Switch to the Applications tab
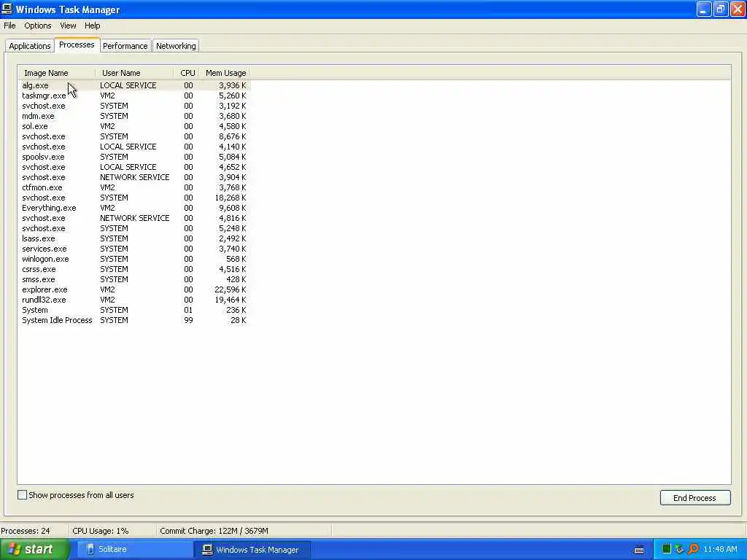This screenshot has height=560, width=747. [x=29, y=46]
